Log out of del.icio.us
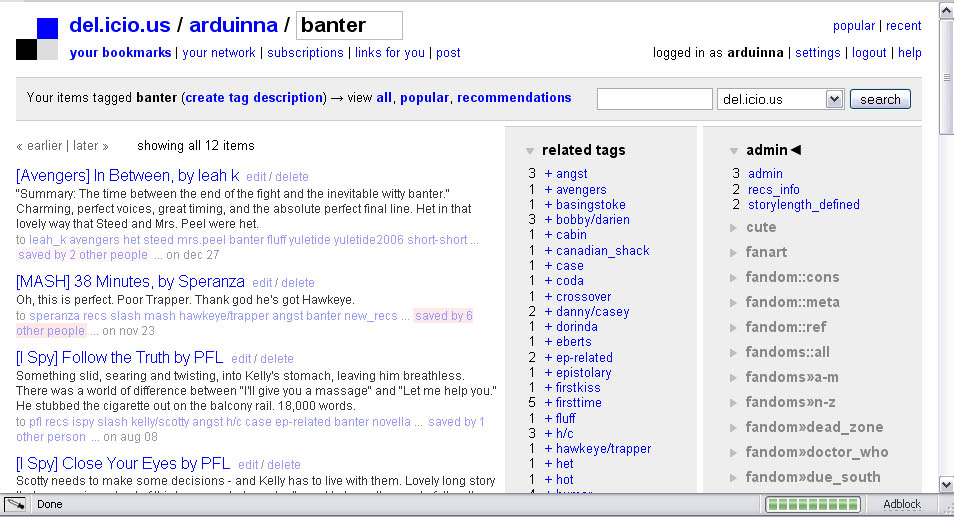This screenshot has height=517, width=954. (x=869, y=53)
